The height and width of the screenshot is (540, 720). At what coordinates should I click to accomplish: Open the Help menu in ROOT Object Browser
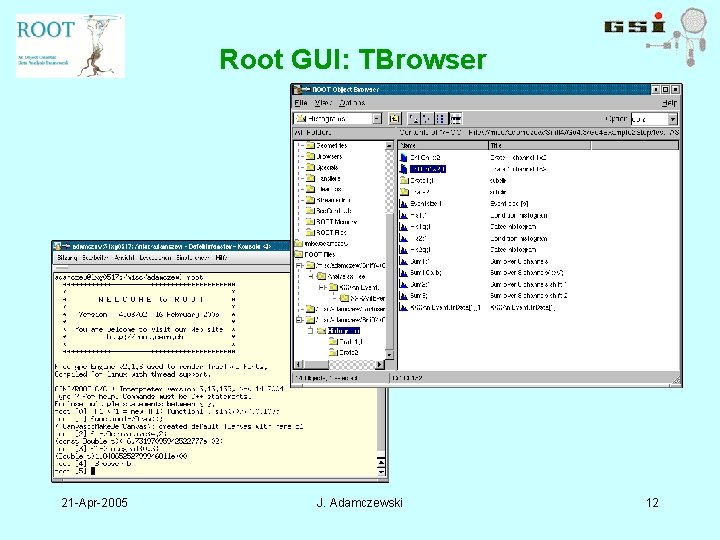[x=669, y=103]
